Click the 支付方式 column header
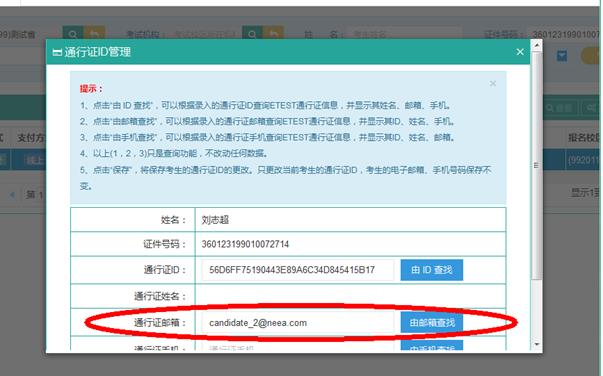This screenshot has height=376, width=603. point(30,137)
